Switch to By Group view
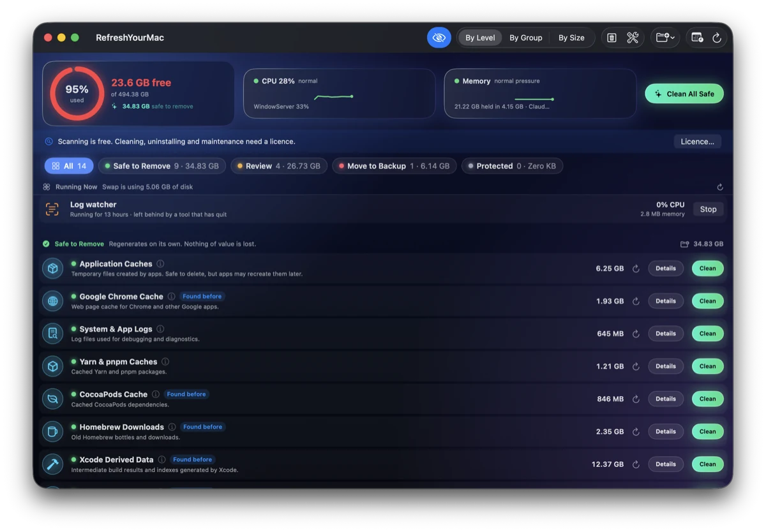The width and height of the screenshot is (766, 532). pyautogui.click(x=526, y=38)
